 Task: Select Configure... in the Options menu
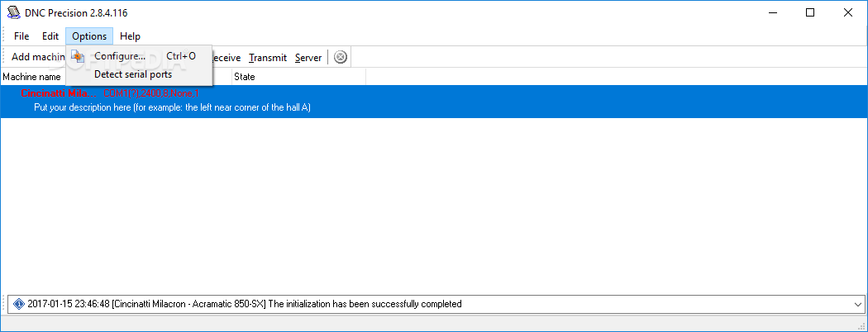(x=120, y=56)
